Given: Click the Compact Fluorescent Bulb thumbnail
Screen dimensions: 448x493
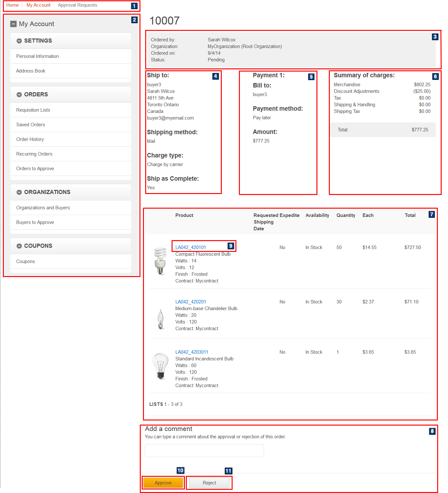Looking at the screenshot, I should 160,261.
